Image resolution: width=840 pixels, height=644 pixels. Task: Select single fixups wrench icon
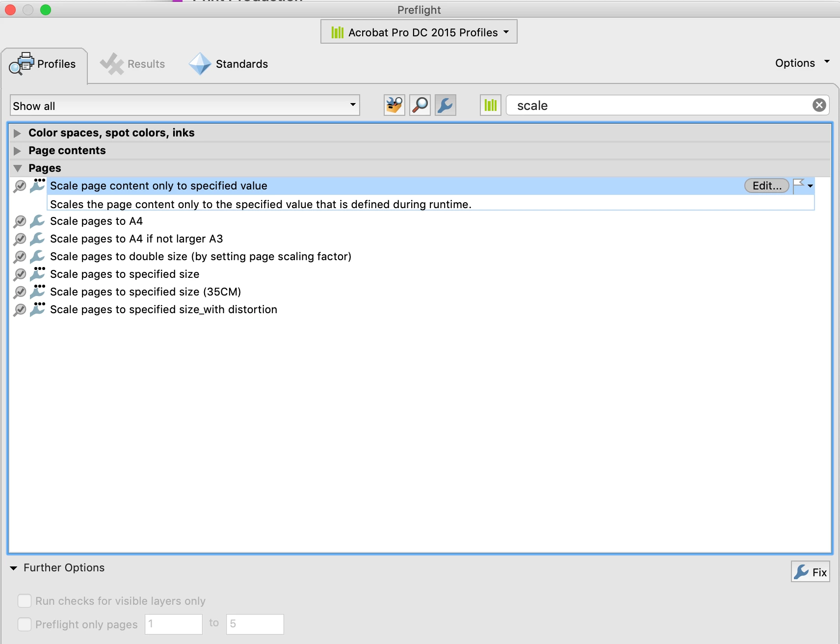coord(446,105)
